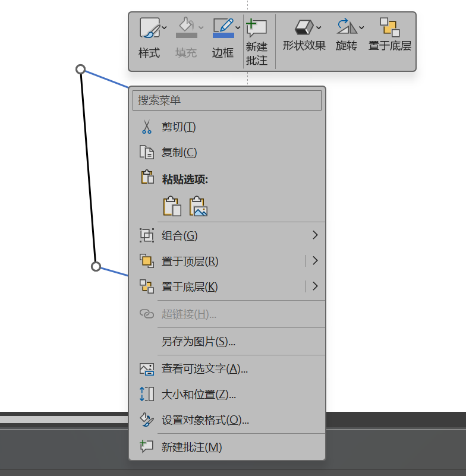Image resolution: width=466 pixels, height=476 pixels.
Task: Choose 复制(C) from the context menu
Action: click(x=227, y=152)
